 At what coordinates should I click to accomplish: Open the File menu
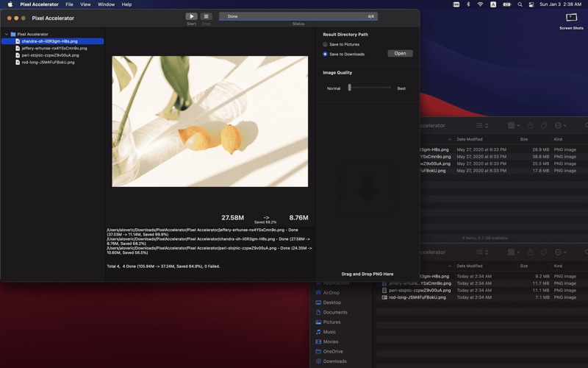[x=69, y=4]
